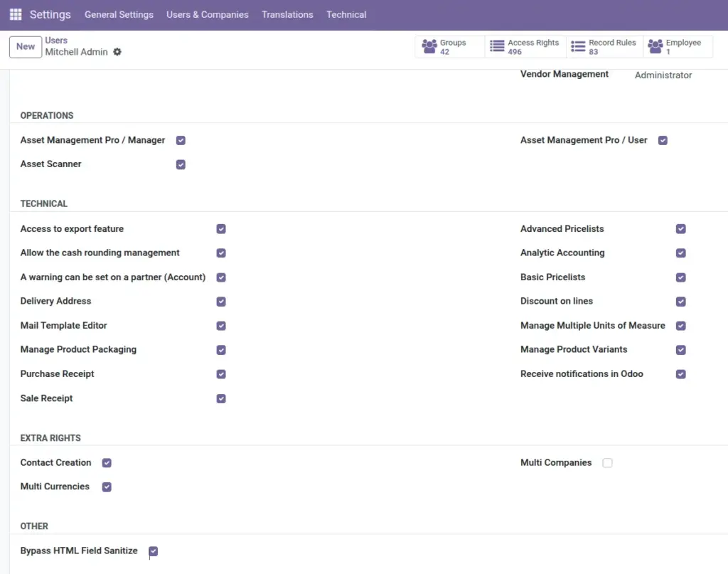Viewport: 728px width, 574px height.
Task: Disable Manage Product Variants checkbox
Action: [680, 350]
